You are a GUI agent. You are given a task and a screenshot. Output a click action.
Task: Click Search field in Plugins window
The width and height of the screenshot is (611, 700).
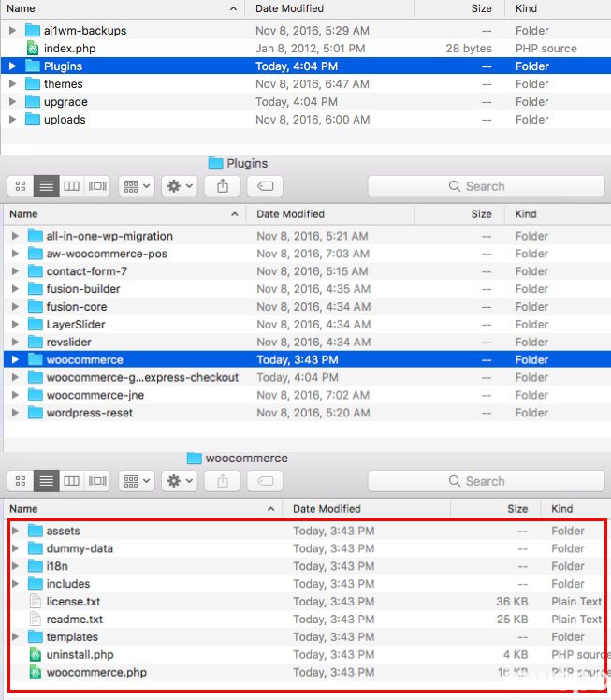(486, 186)
